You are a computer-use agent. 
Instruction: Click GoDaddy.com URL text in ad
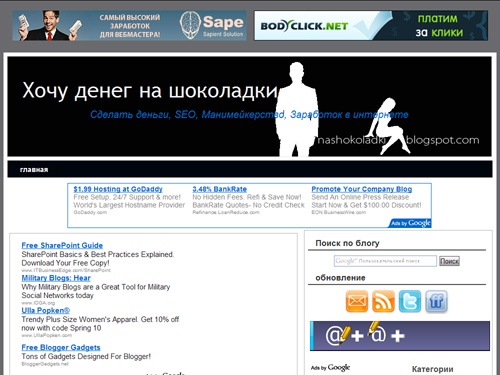pos(90,212)
